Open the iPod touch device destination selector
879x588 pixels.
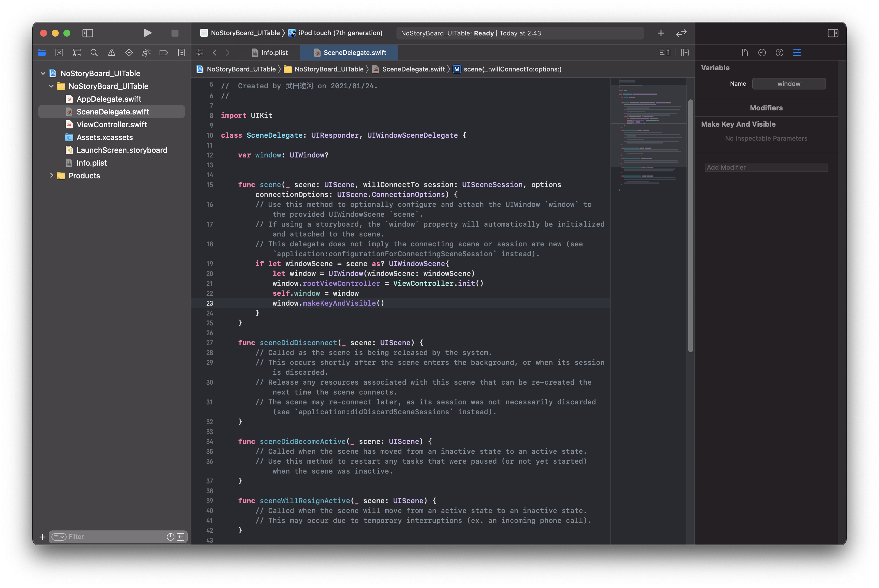340,33
